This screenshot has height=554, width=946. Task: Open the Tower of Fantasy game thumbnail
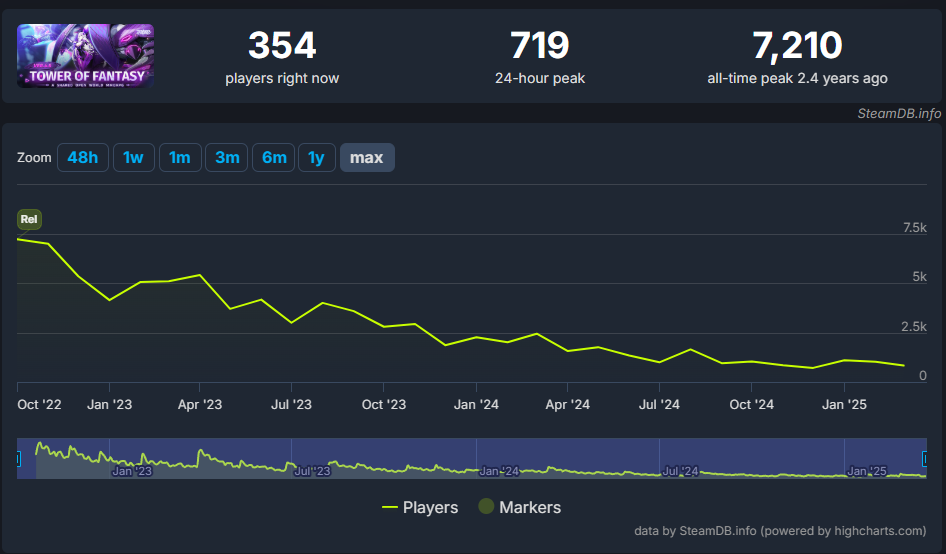click(x=86, y=56)
